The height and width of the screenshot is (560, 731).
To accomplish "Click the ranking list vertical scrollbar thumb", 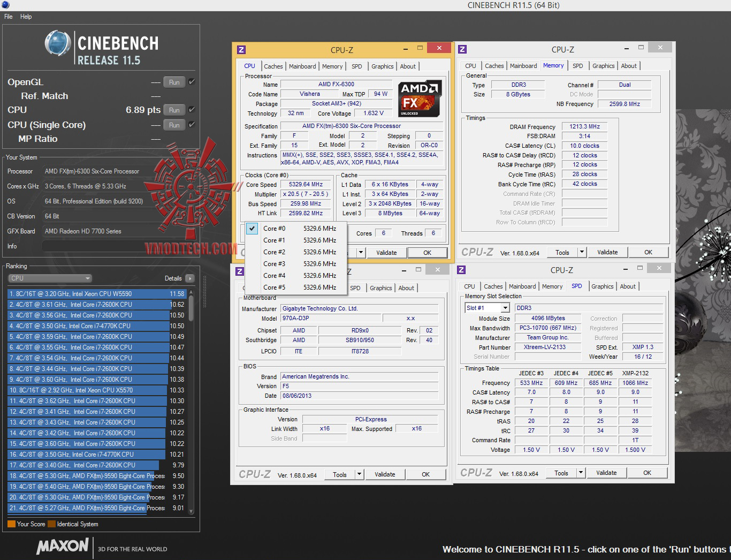I will pyautogui.click(x=191, y=309).
